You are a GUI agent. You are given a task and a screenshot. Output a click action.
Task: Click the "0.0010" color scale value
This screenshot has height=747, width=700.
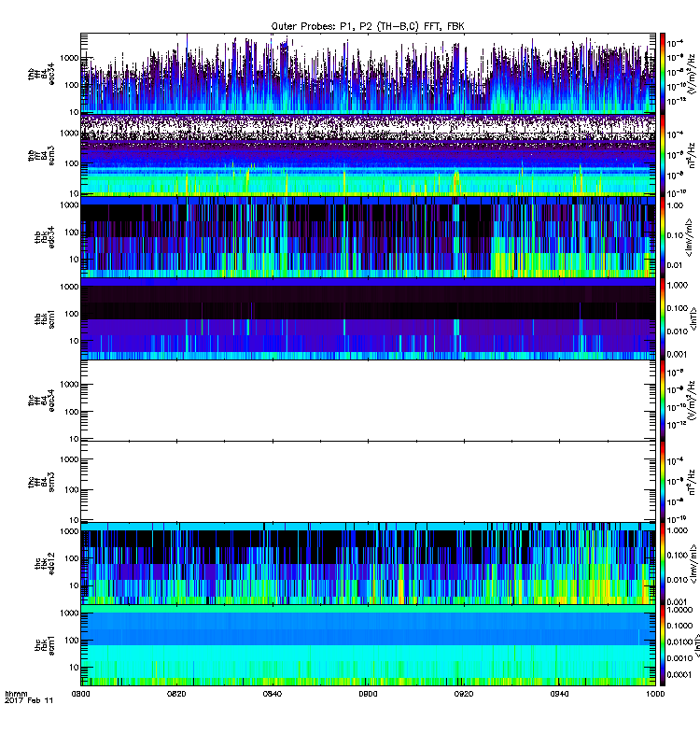coord(680,658)
